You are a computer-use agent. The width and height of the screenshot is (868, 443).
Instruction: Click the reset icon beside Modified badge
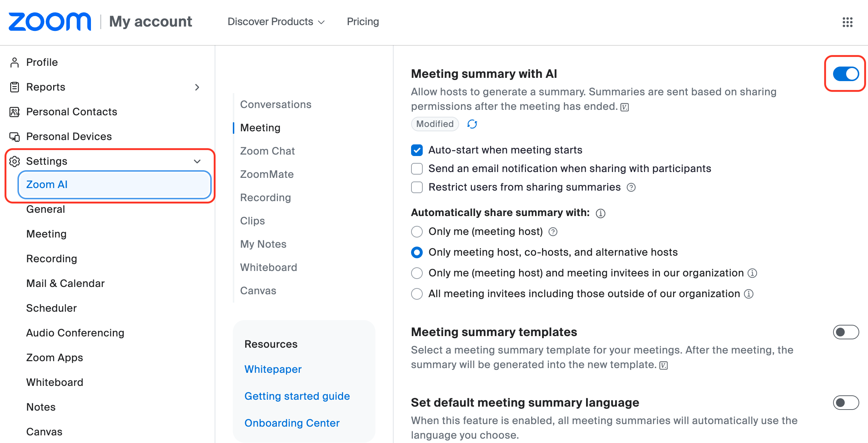pyautogui.click(x=472, y=124)
